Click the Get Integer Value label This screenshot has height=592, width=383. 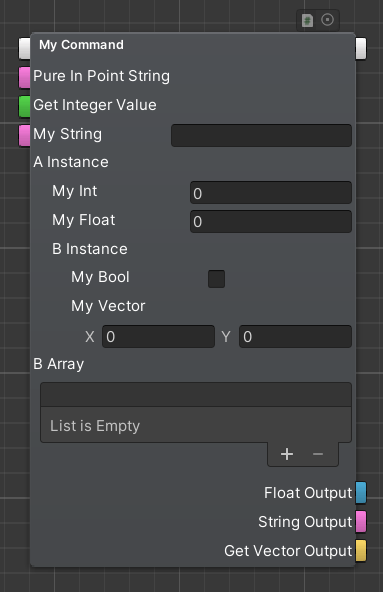click(x=95, y=105)
